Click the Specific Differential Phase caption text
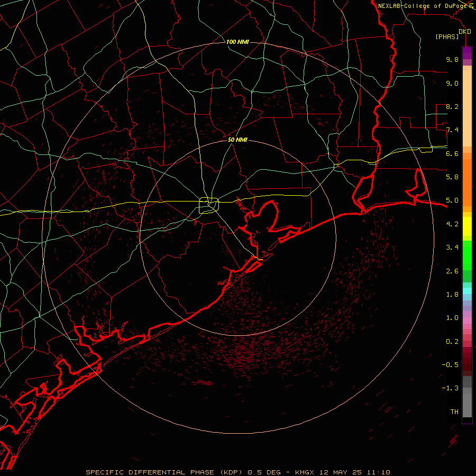476x476 pixels. coord(237,472)
